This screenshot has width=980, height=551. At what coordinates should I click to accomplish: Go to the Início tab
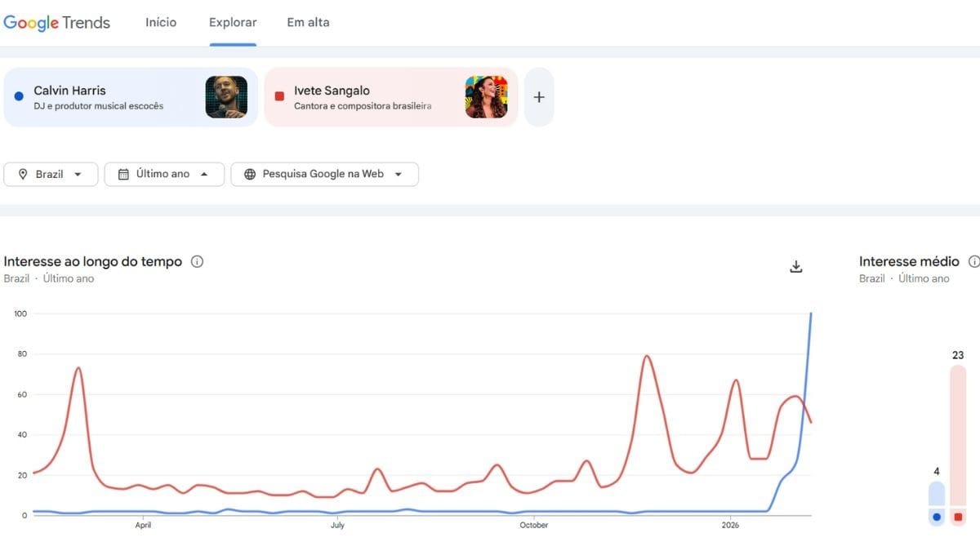tap(161, 22)
